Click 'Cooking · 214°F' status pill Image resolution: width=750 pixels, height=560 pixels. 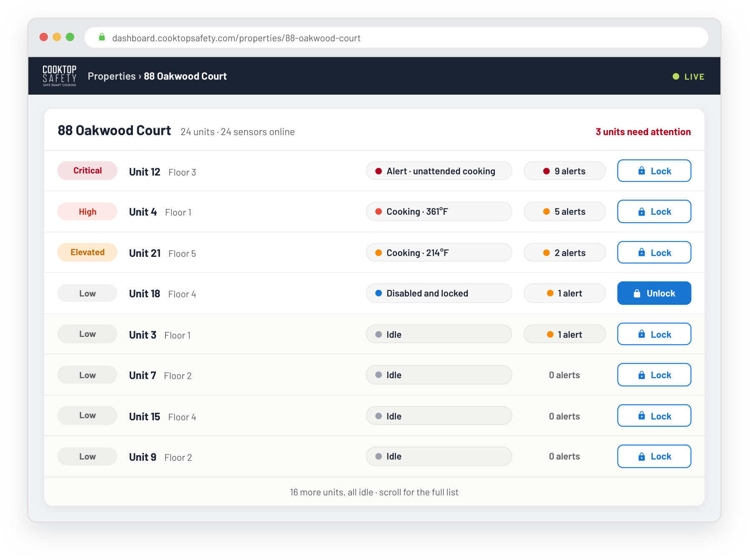[439, 253]
